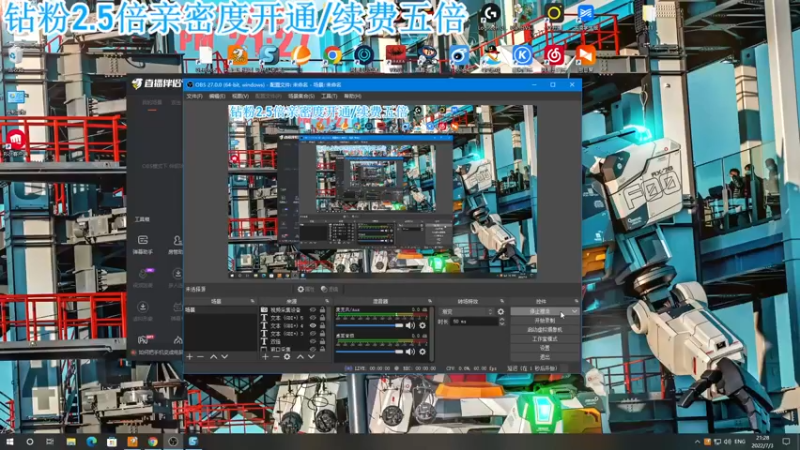Open OBS settings from controls panel
This screenshot has width=800, height=450.
click(545, 348)
